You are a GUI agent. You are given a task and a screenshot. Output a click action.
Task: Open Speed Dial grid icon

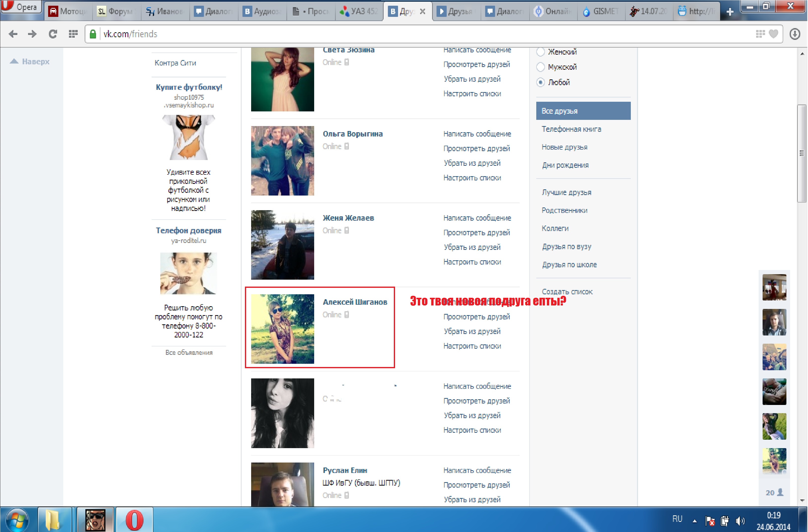click(x=73, y=34)
